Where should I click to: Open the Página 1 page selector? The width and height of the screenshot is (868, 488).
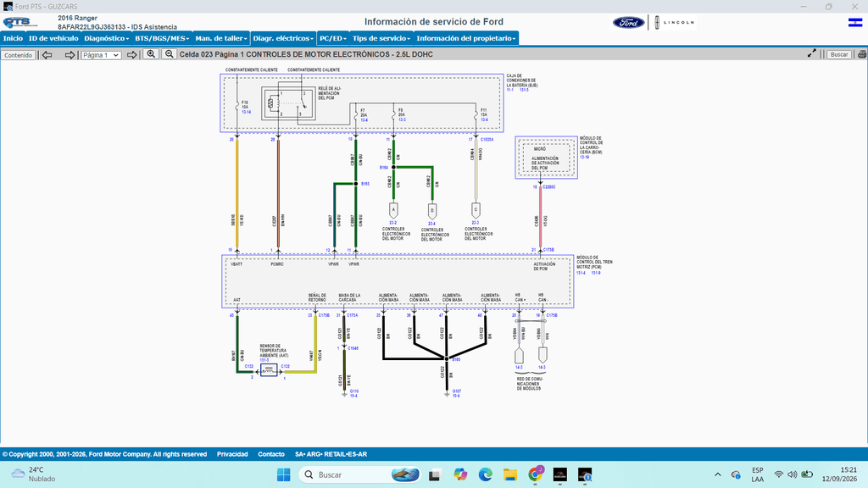(x=101, y=55)
